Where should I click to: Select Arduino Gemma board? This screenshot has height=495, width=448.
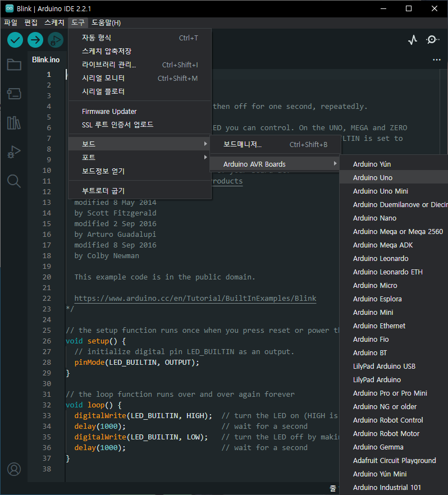[394, 447]
